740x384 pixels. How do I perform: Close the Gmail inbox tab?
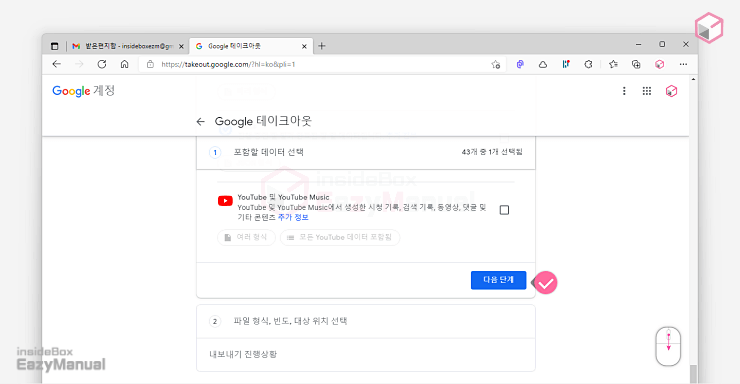pyautogui.click(x=181, y=46)
